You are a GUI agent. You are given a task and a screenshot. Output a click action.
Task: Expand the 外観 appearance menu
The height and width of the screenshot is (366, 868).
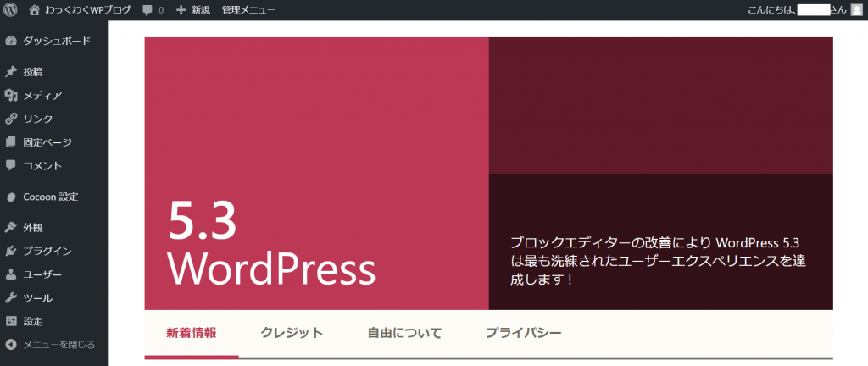(33, 228)
